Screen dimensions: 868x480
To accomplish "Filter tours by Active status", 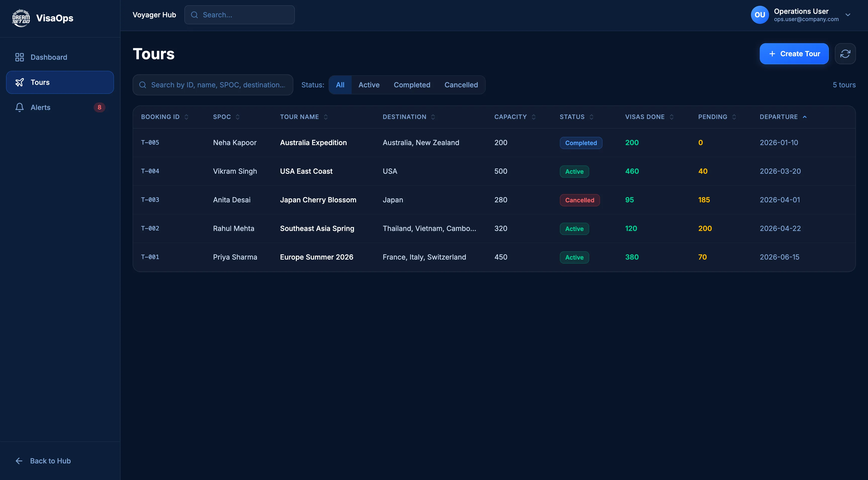I will pyautogui.click(x=369, y=85).
